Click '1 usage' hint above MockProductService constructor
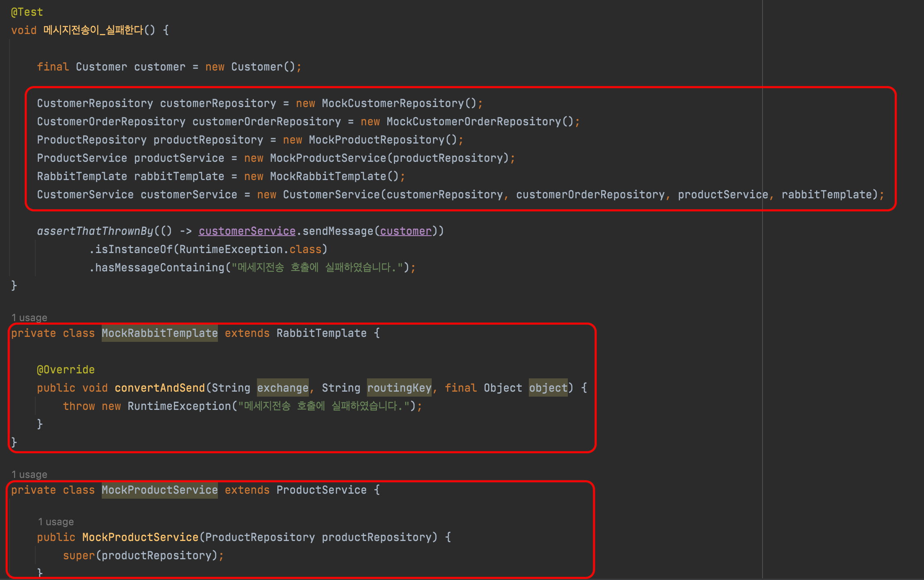Image resolution: width=924 pixels, height=580 pixels. click(56, 522)
